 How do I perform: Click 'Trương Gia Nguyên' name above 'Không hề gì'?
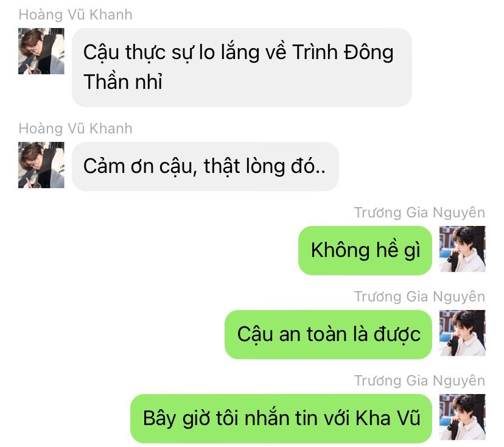419,213
